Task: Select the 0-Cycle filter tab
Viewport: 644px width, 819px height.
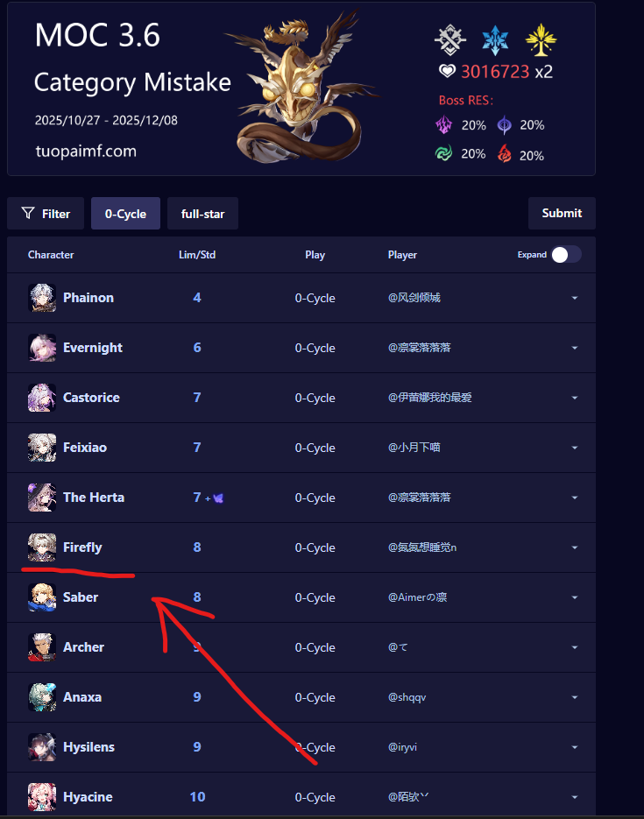Action: (x=125, y=214)
